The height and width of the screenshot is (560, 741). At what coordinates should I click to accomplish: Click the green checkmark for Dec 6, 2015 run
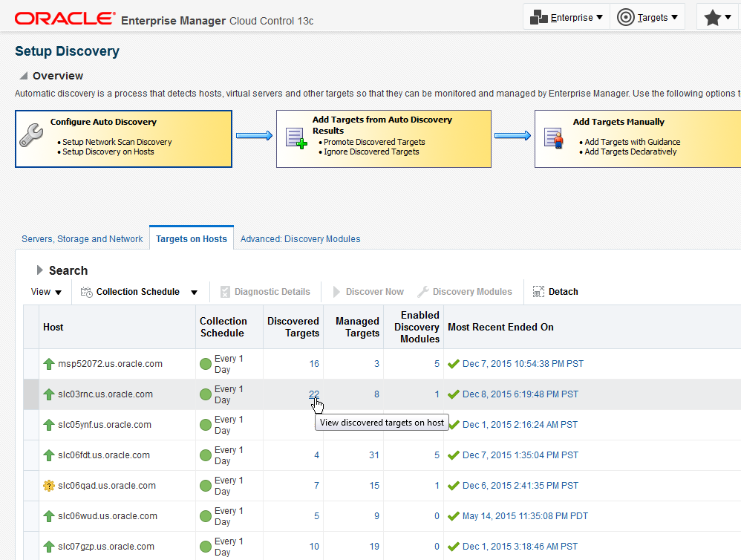click(x=454, y=485)
